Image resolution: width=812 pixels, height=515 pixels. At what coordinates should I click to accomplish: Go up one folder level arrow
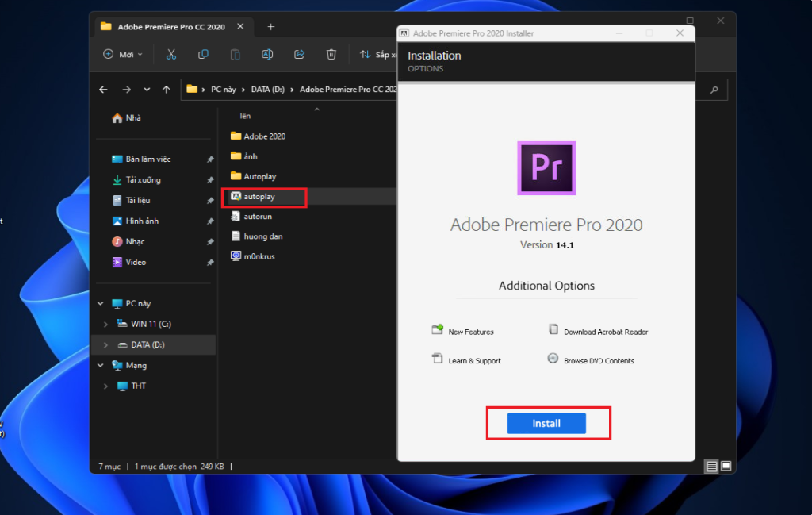tap(167, 90)
